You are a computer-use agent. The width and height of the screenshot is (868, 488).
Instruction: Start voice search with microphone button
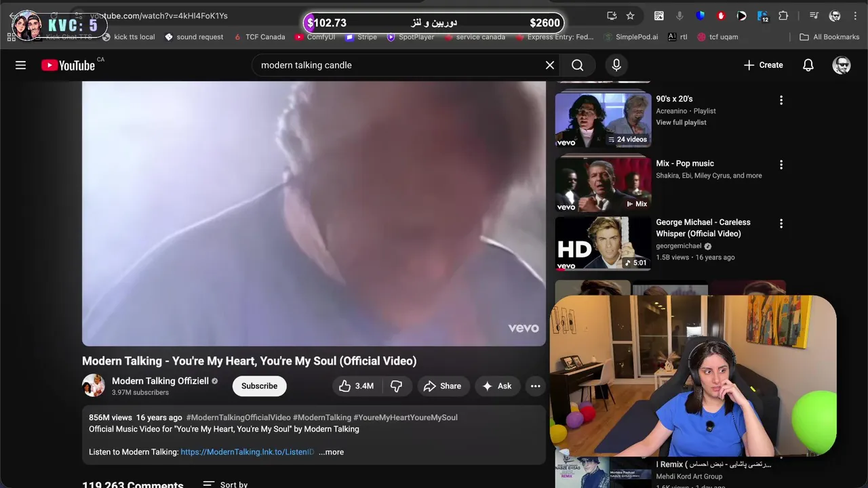click(616, 65)
